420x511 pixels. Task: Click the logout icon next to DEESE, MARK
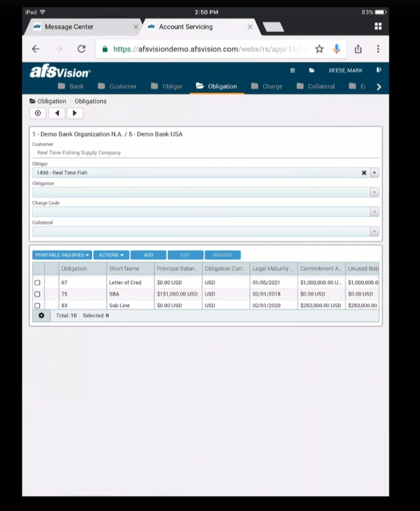378,71
